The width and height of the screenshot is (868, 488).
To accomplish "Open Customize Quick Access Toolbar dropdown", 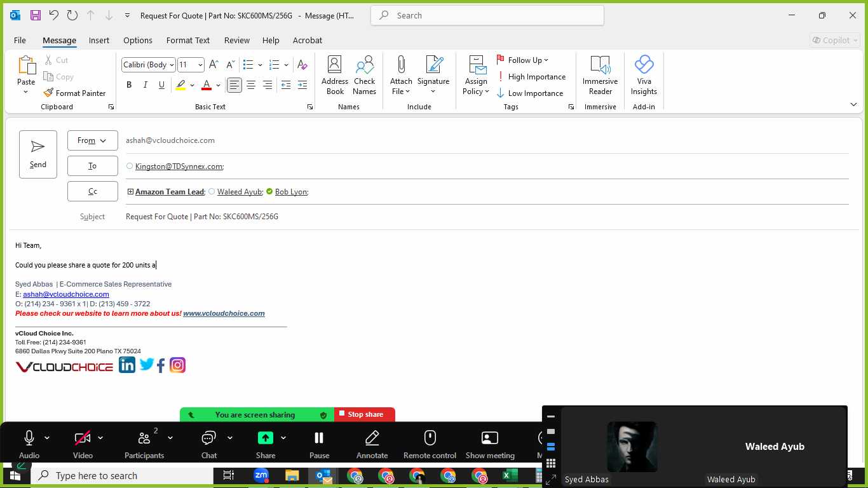I will tap(127, 15).
